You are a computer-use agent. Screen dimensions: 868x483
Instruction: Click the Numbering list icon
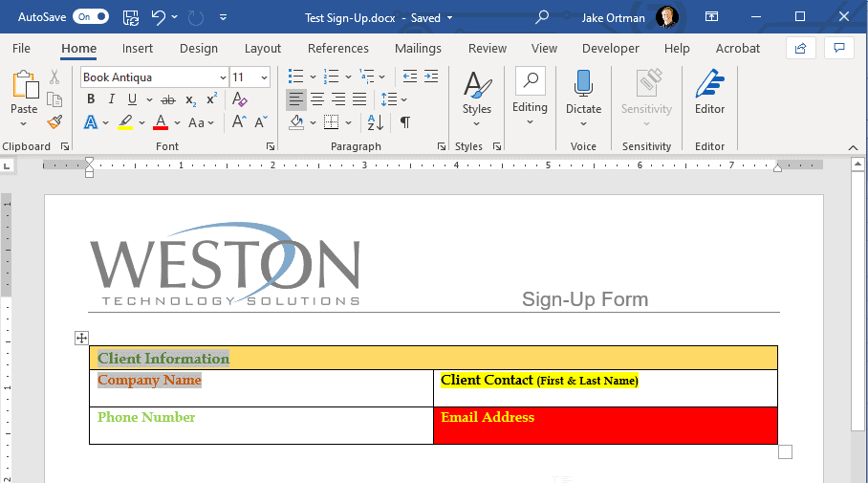[x=331, y=77]
